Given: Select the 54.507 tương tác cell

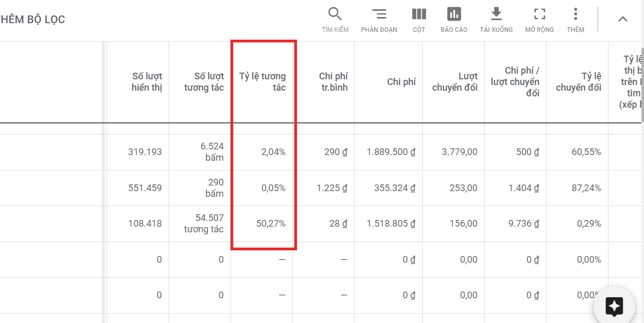Looking at the screenshot, I should (x=200, y=224).
